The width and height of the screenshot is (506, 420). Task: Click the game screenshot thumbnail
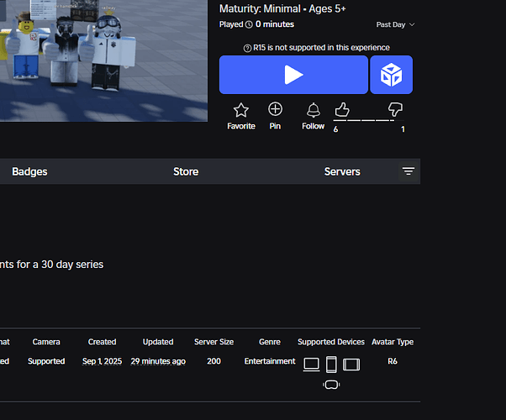103,60
